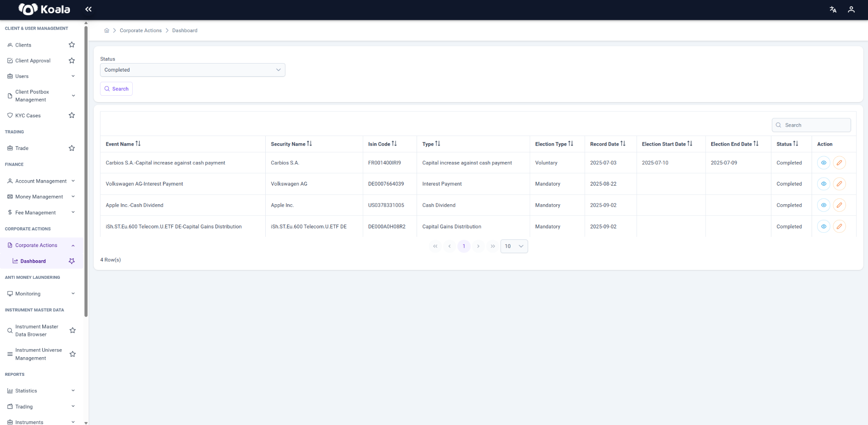
Task: Click the home breadcrumb icon
Action: click(107, 31)
